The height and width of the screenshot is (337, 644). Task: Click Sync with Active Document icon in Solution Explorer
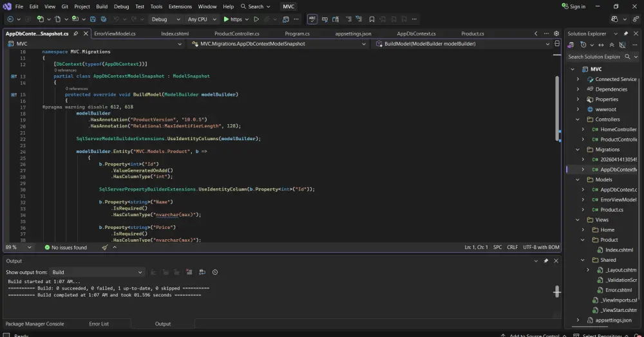tap(601, 45)
